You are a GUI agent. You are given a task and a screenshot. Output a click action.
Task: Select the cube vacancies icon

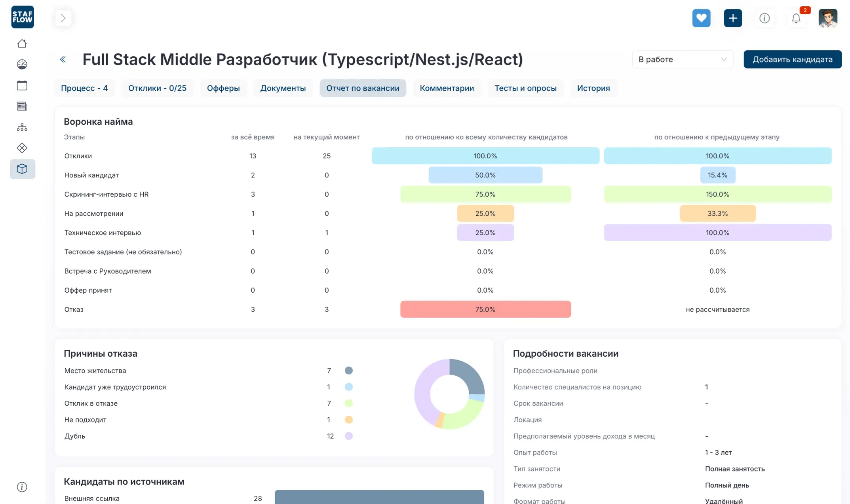(22, 169)
